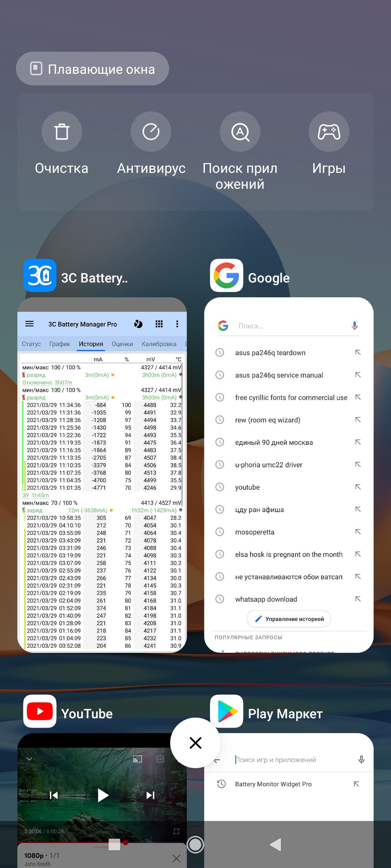Open the Антивирус scanner shortcut
The width and height of the screenshot is (391, 868).
click(151, 132)
